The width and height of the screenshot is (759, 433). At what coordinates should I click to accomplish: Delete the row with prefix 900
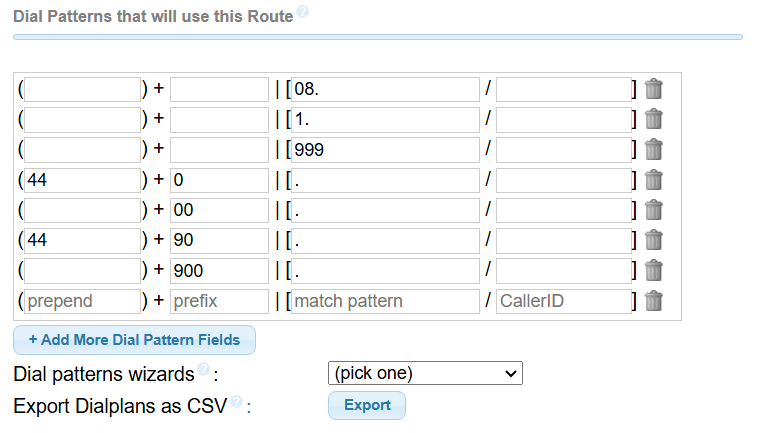(654, 270)
